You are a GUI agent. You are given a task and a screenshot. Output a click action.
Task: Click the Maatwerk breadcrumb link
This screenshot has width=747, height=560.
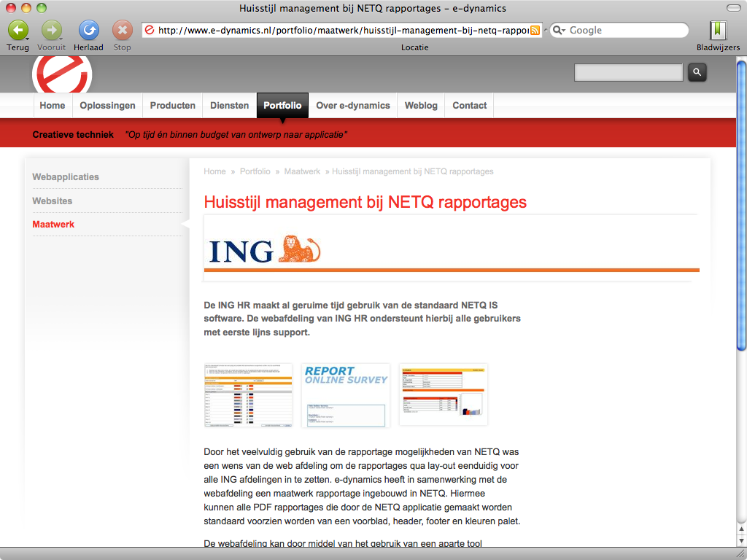(302, 171)
